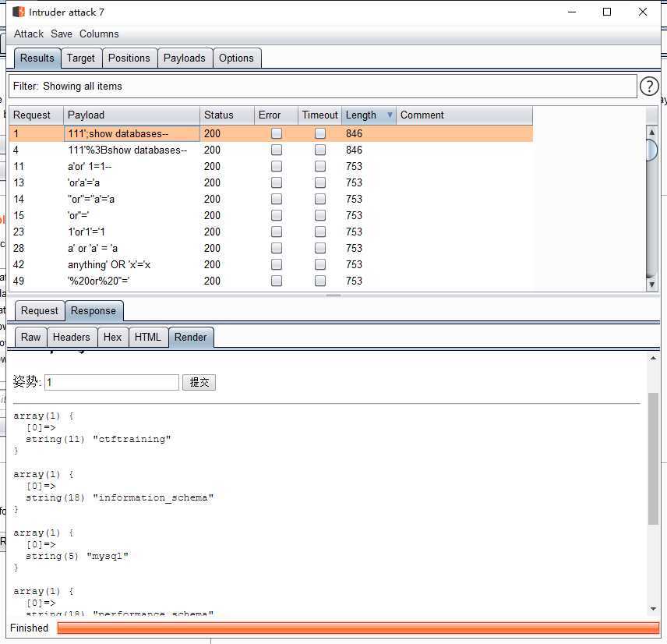Switch to the Positions tab

coord(129,58)
